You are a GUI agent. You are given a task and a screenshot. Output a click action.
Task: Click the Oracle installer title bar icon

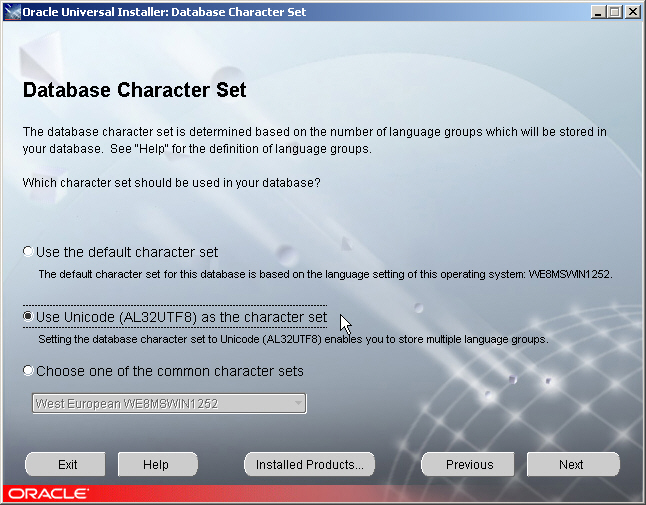tap(13, 12)
